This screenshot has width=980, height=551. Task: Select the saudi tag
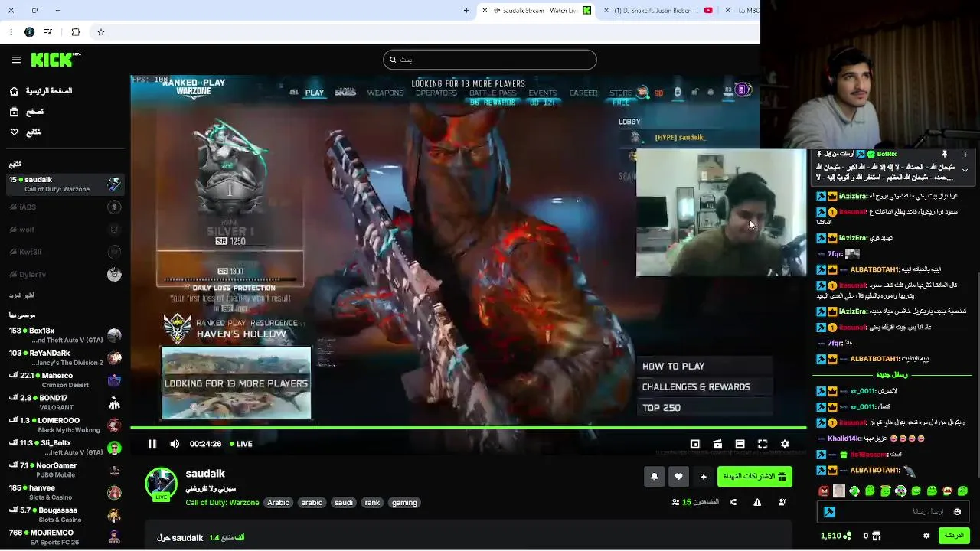[x=344, y=503]
